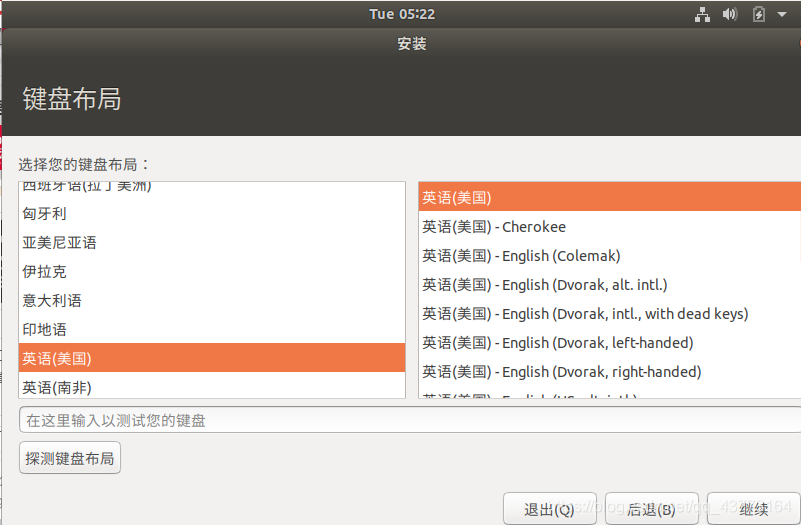
Task: Click the 探测键盘布局 detect button
Action: pos(70,458)
